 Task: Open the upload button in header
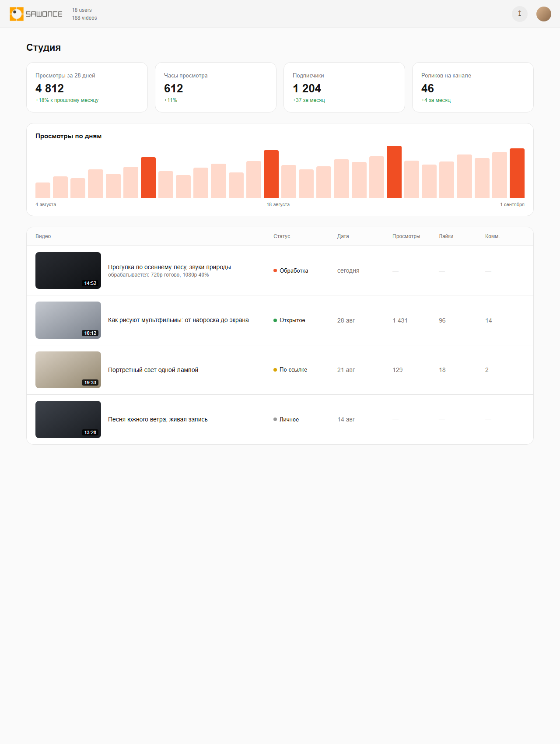[520, 14]
